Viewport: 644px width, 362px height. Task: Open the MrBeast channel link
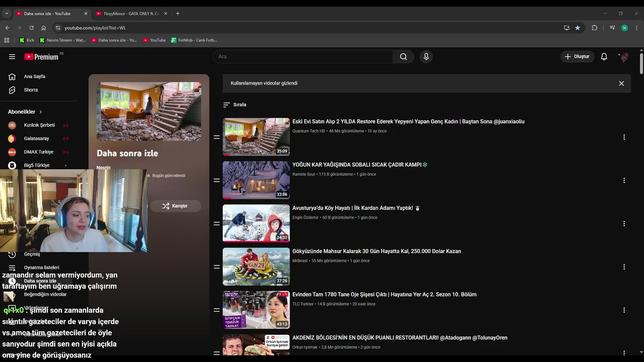(300, 261)
